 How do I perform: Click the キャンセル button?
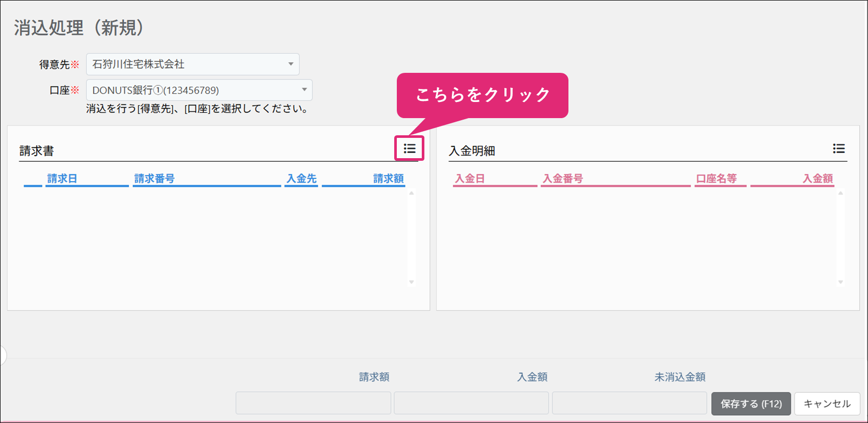tap(827, 404)
